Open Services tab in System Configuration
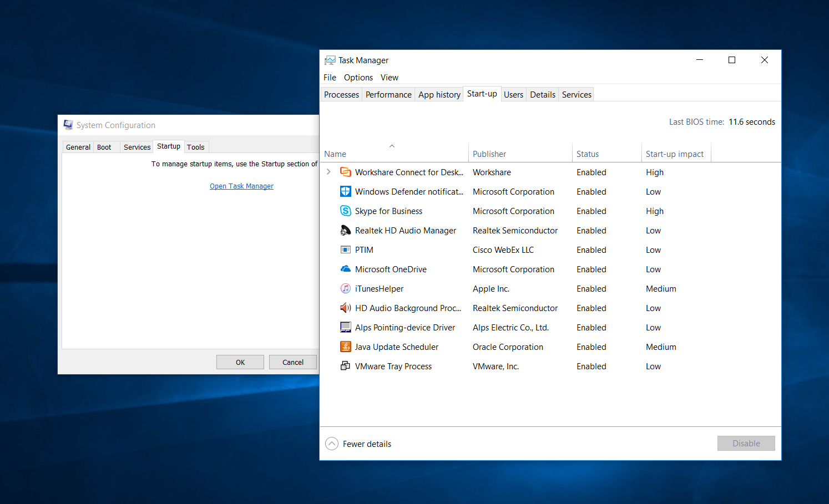This screenshot has width=829, height=504. click(x=137, y=147)
